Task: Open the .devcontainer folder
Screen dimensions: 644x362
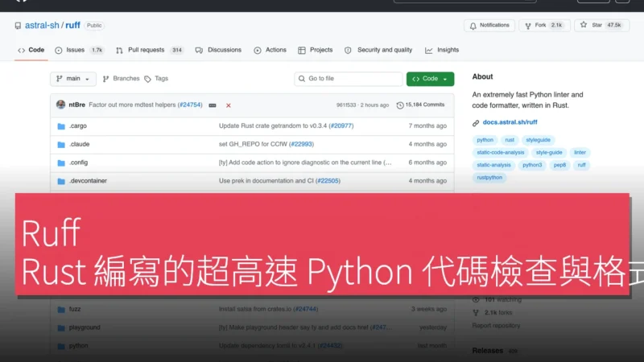Action: point(88,181)
